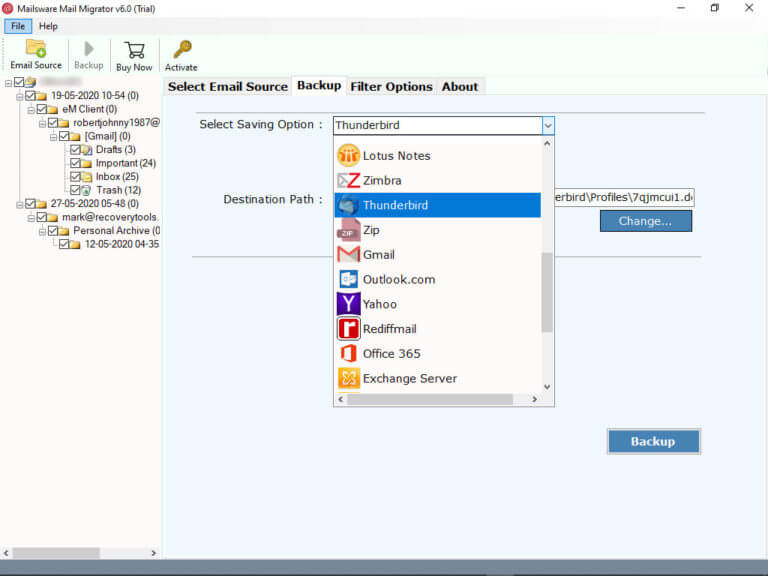
Task: Select the Office 365 icon in the list
Action: [x=348, y=354]
